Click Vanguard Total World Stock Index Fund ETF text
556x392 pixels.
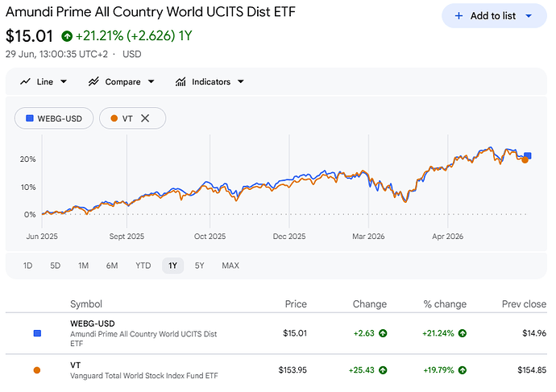pyautogui.click(x=144, y=376)
